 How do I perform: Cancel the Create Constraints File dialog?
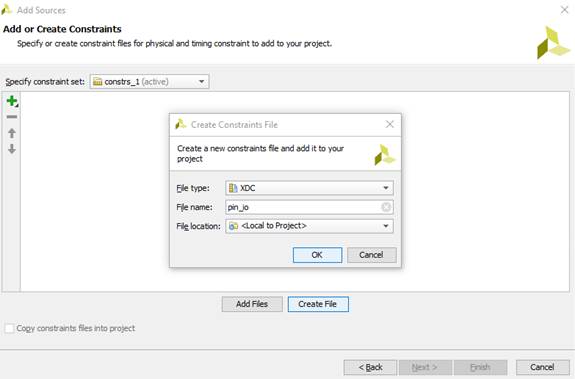(371, 255)
